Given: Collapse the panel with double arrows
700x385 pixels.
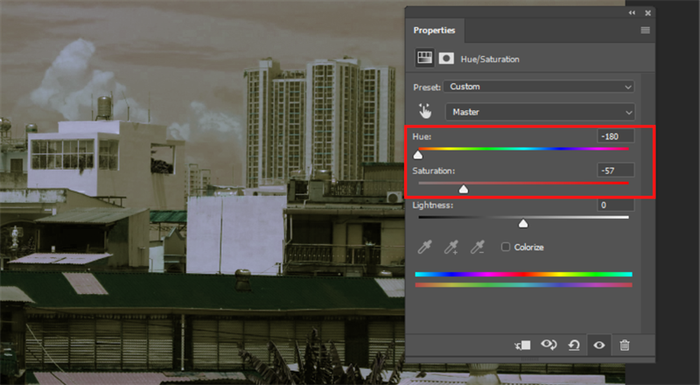Looking at the screenshot, I should click(x=632, y=13).
